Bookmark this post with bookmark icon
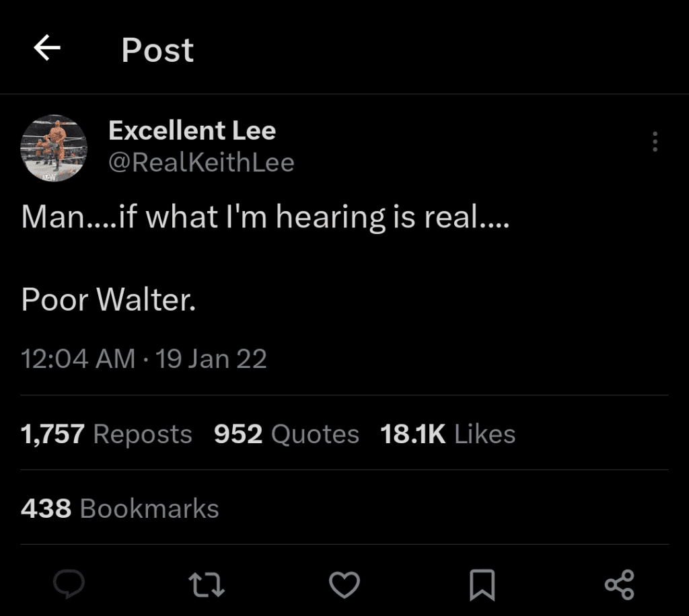689x616 pixels. (482, 585)
